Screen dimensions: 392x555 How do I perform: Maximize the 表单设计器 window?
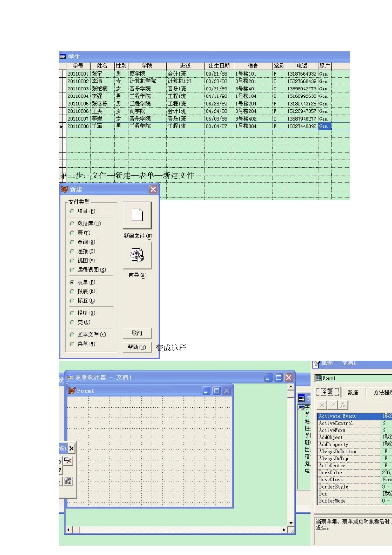pyautogui.click(x=279, y=377)
